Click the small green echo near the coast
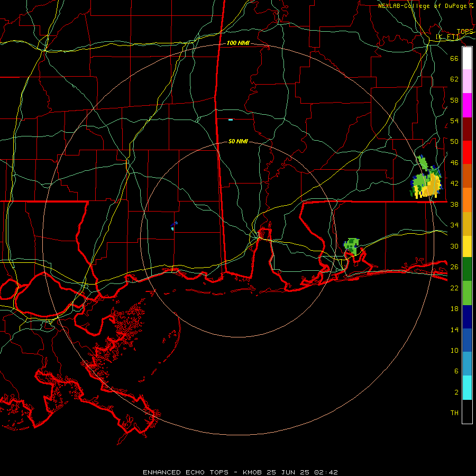The image size is (476, 476). point(352,246)
